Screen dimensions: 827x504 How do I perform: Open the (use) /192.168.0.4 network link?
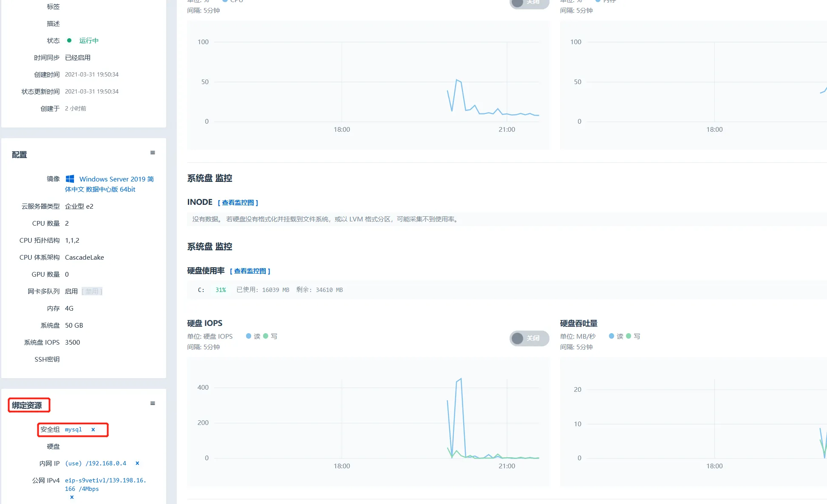click(96, 463)
